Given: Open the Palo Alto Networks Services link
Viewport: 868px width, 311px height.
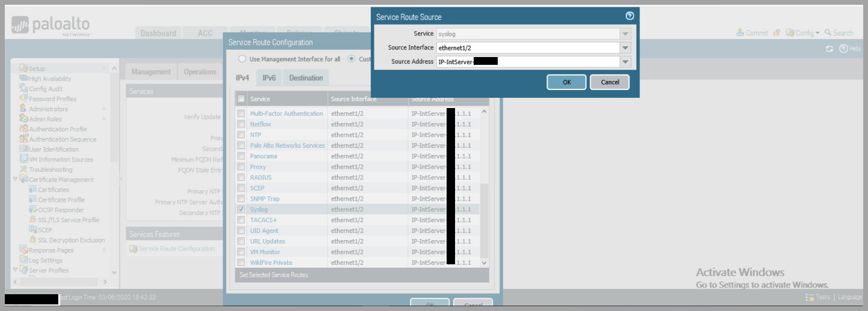Looking at the screenshot, I should [287, 145].
